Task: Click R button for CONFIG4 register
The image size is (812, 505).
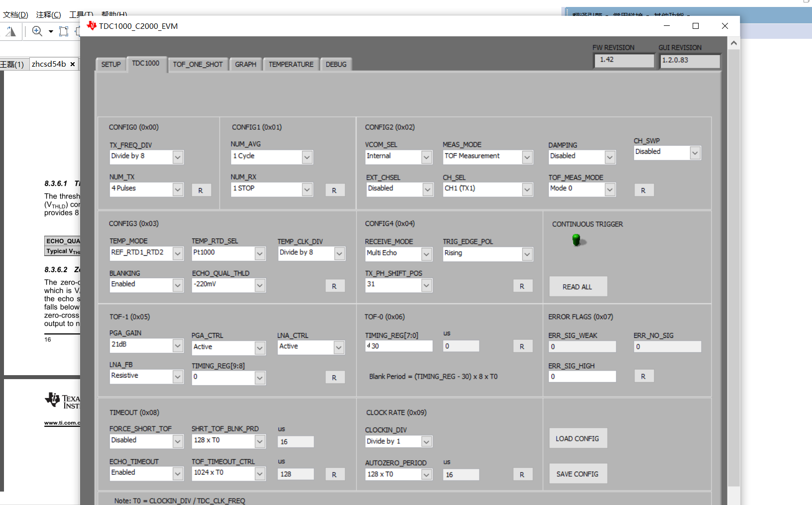Action: click(x=522, y=286)
